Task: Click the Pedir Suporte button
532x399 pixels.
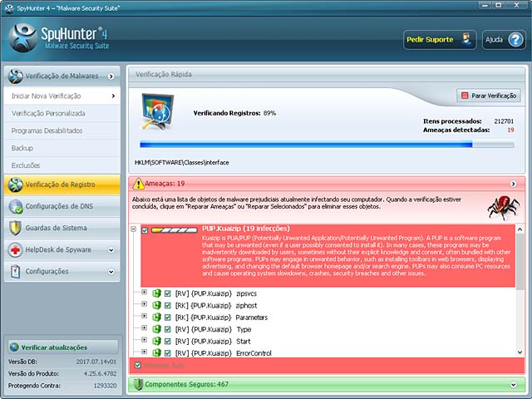Action: pyautogui.click(x=440, y=40)
